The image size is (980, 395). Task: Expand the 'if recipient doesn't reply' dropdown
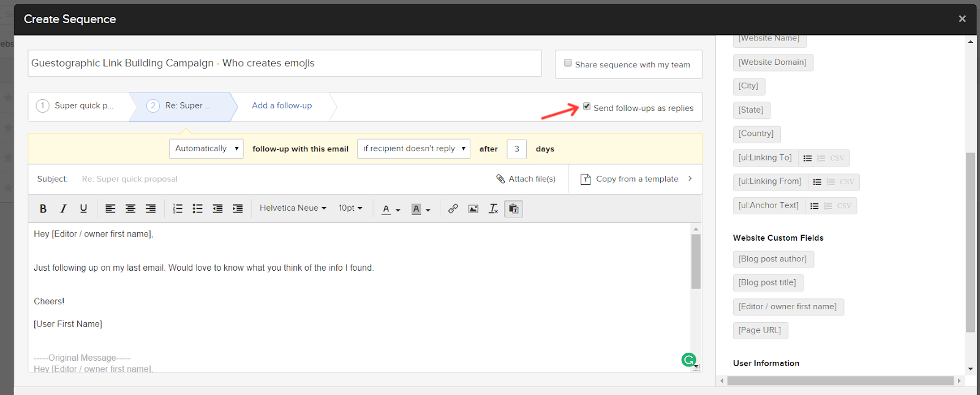pyautogui.click(x=413, y=149)
